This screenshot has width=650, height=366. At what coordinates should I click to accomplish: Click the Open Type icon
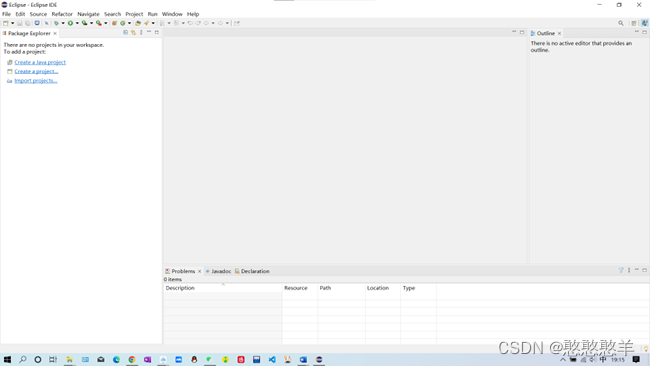[x=138, y=23]
